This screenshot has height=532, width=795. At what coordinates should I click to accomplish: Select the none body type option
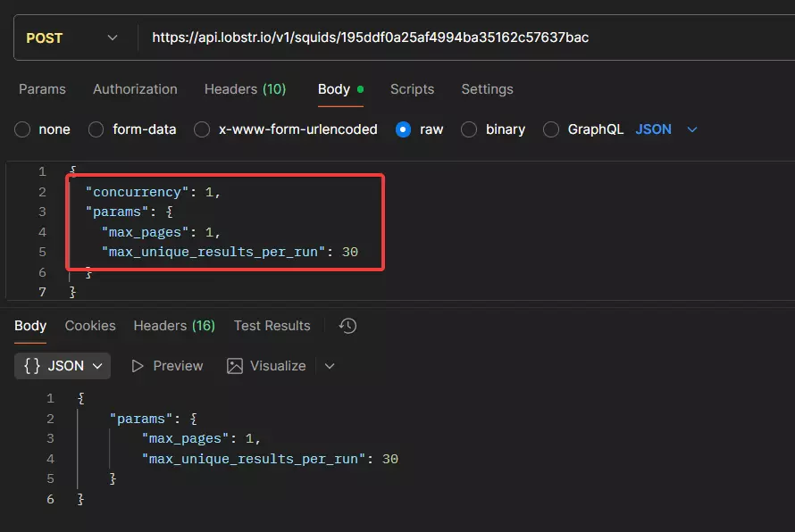21,129
